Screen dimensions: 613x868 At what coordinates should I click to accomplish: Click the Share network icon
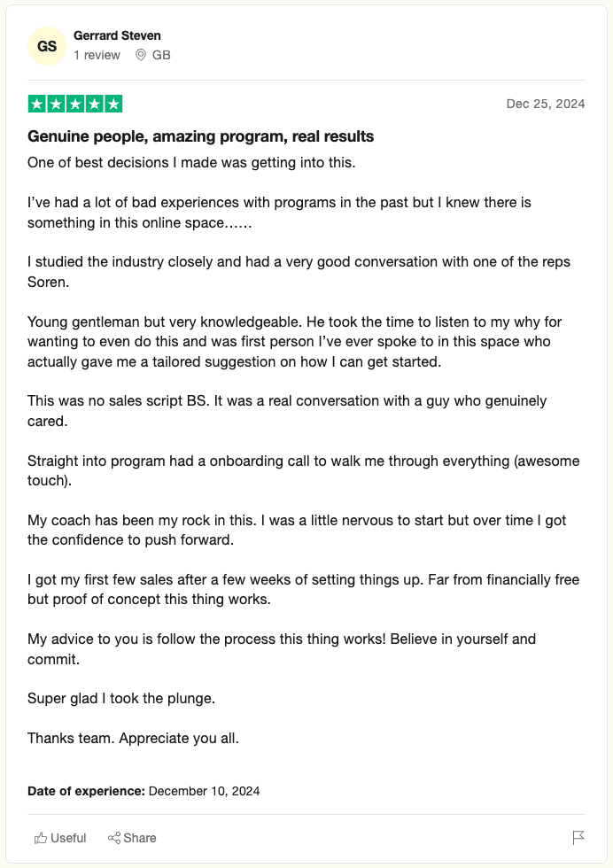pyautogui.click(x=113, y=838)
